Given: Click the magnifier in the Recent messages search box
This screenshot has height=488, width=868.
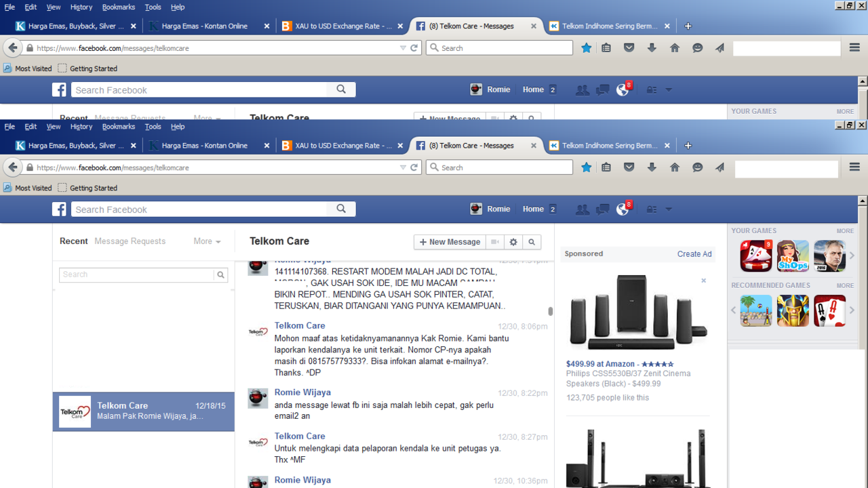Looking at the screenshot, I should tap(220, 274).
